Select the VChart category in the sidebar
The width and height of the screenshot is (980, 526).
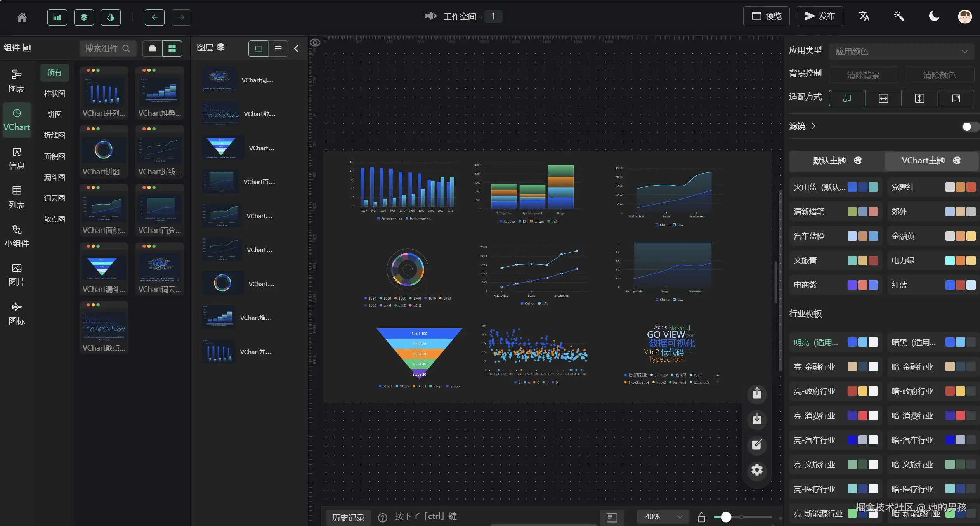click(x=17, y=120)
